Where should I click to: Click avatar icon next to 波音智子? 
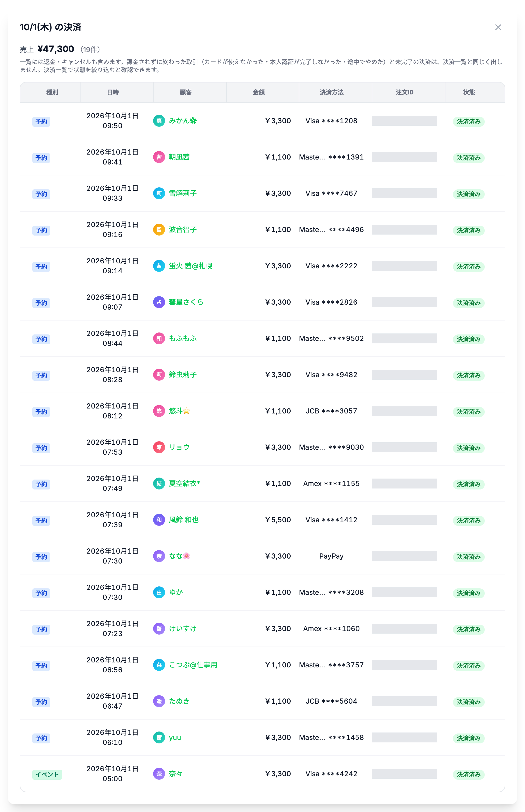pyautogui.click(x=159, y=230)
